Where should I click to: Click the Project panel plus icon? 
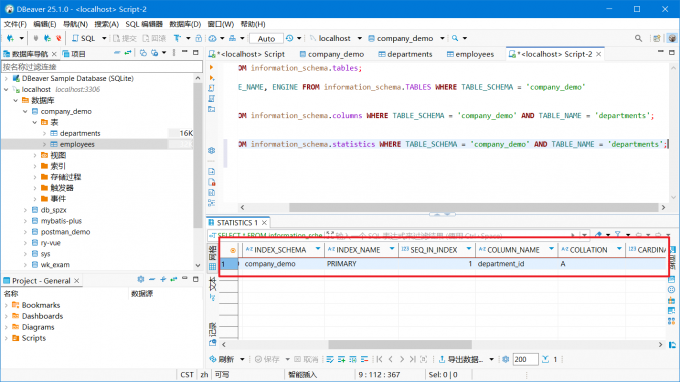(x=163, y=280)
